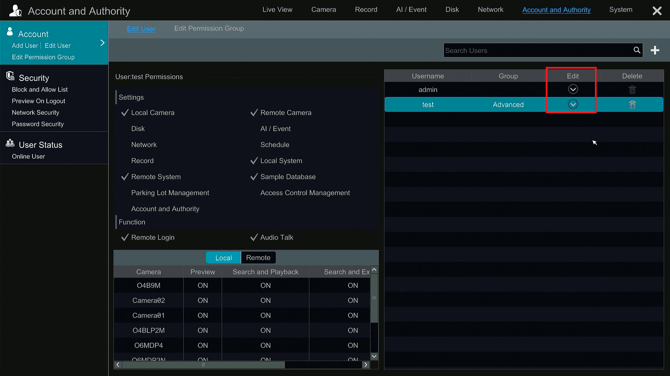The image size is (670, 376).
Task: Click the Account person icon in sidebar
Action: 10,32
